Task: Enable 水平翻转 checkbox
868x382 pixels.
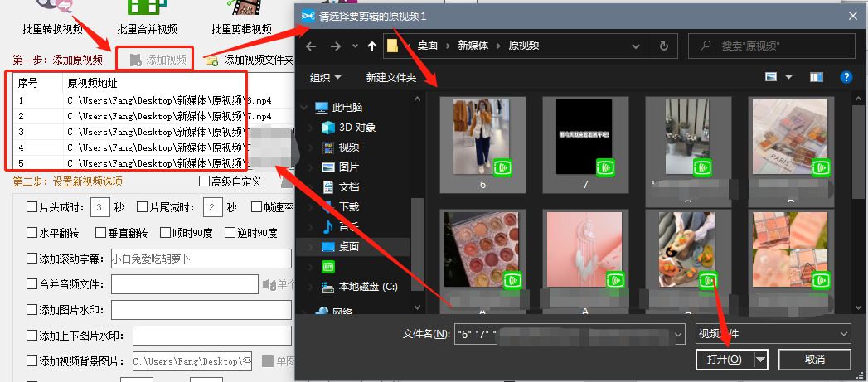Action: coord(32,233)
